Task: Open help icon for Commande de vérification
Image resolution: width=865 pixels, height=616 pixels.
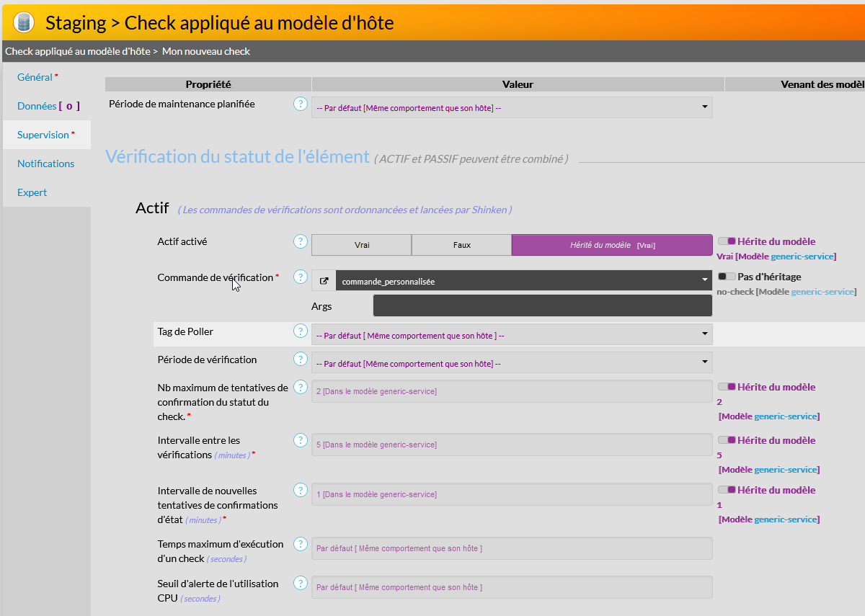Action: tap(301, 277)
